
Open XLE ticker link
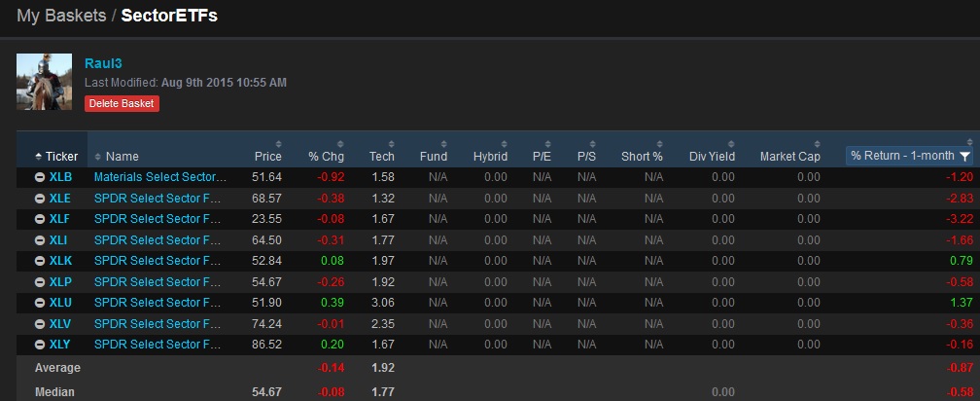(60, 199)
